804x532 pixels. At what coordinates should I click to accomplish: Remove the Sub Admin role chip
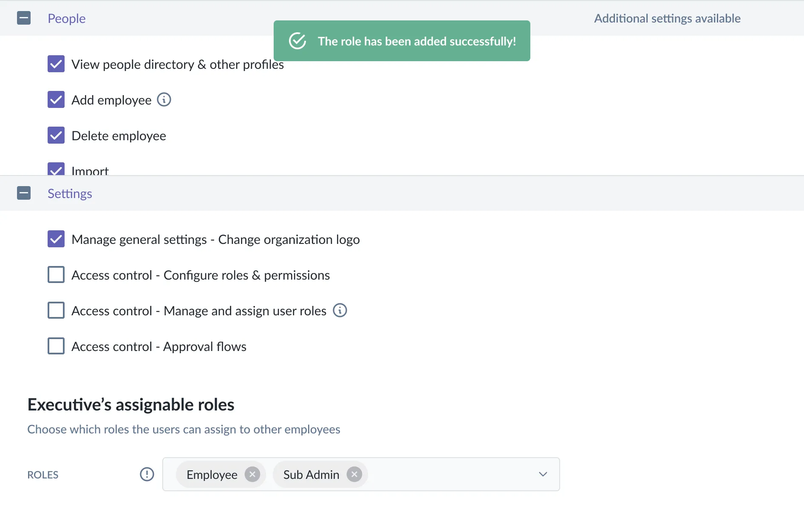click(354, 474)
